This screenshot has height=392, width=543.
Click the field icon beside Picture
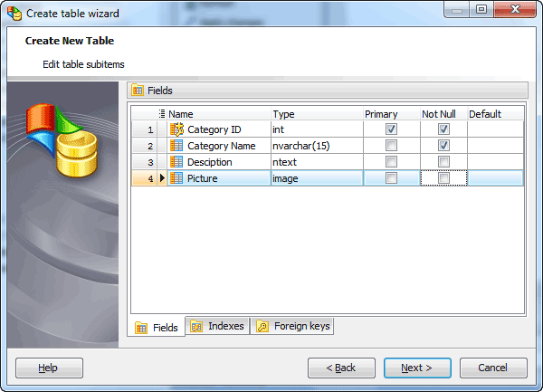pos(176,178)
